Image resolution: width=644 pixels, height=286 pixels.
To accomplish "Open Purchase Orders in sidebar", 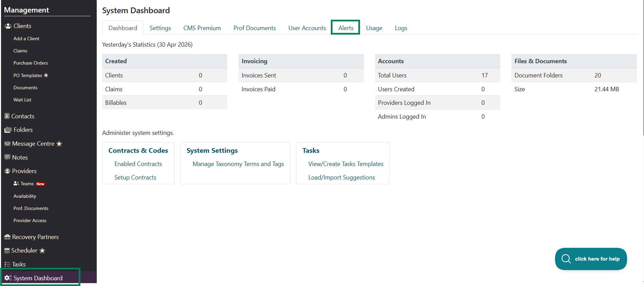I will [31, 63].
